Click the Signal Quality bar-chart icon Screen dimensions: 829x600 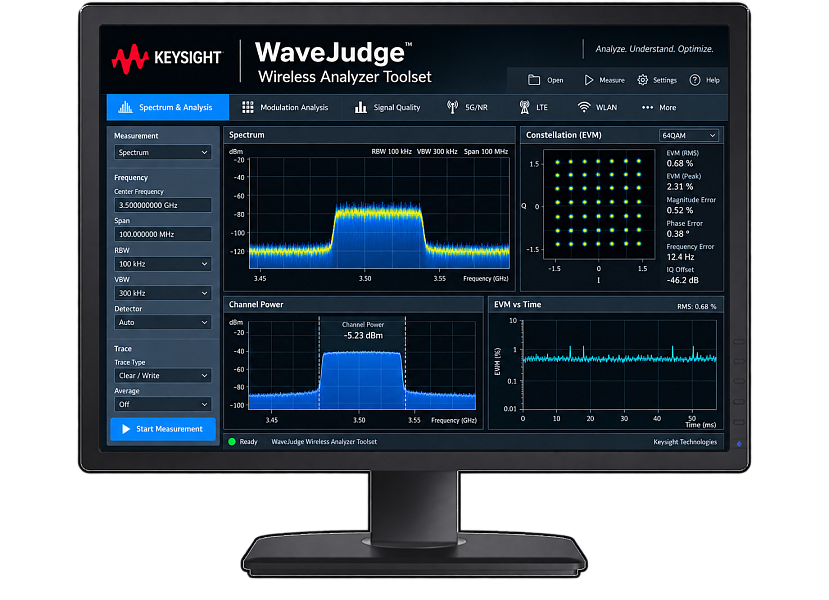361,107
